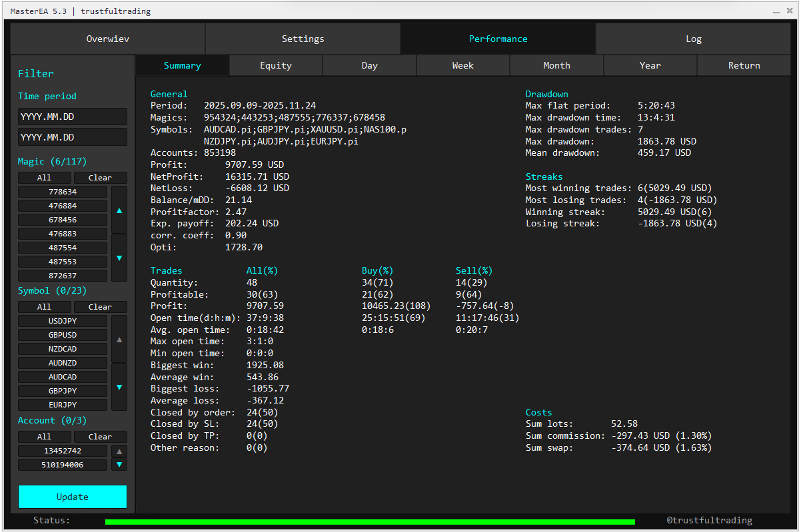Clear the Symbol filter selection
The image size is (799, 532).
tap(100, 307)
